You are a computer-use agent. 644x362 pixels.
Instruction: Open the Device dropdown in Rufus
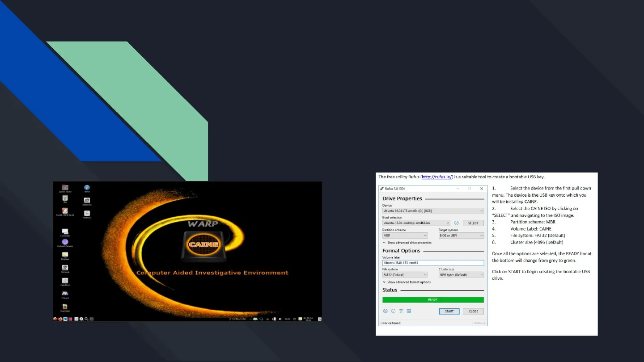tap(433, 210)
